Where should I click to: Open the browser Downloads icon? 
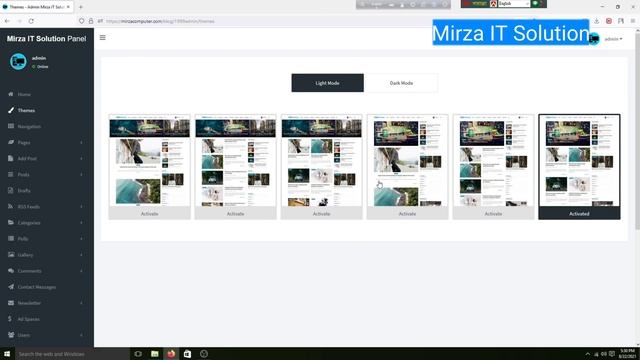click(596, 21)
